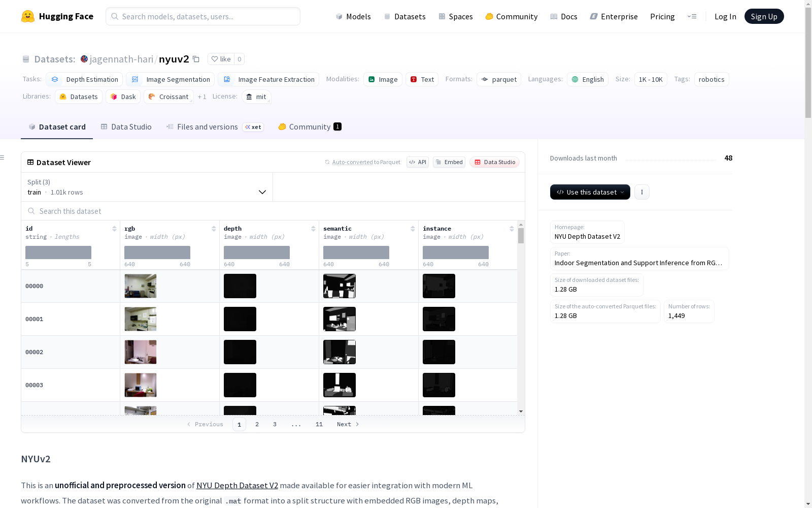The image size is (812, 508).
Task: Open instance thumbnail of row 00002
Action: click(439, 352)
